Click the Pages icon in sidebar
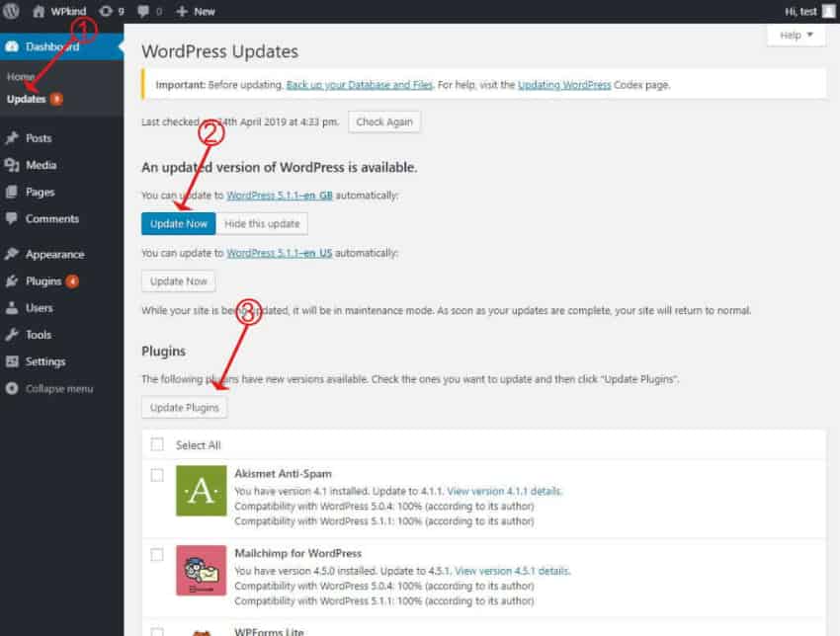Image resolution: width=840 pixels, height=636 pixels. point(11,192)
